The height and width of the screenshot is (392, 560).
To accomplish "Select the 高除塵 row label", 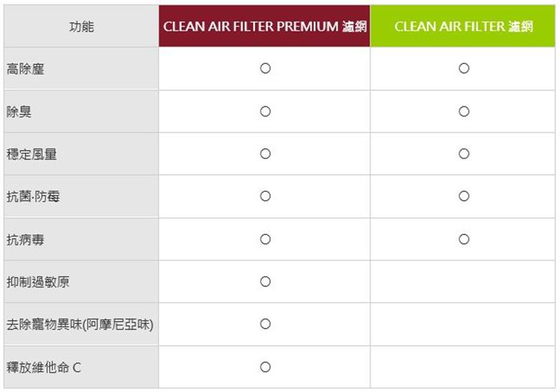I will click(25, 69).
